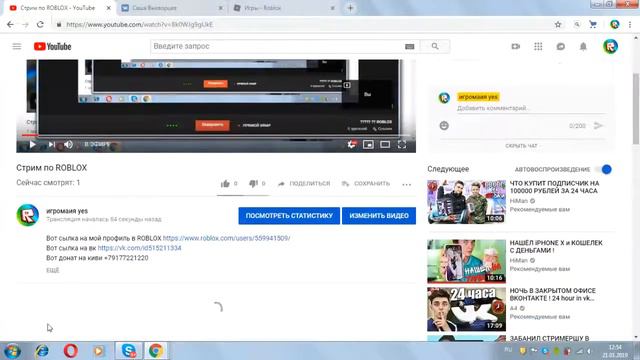Open the emoji picker in live chat
This screenshot has height=360, width=640.
(444, 126)
